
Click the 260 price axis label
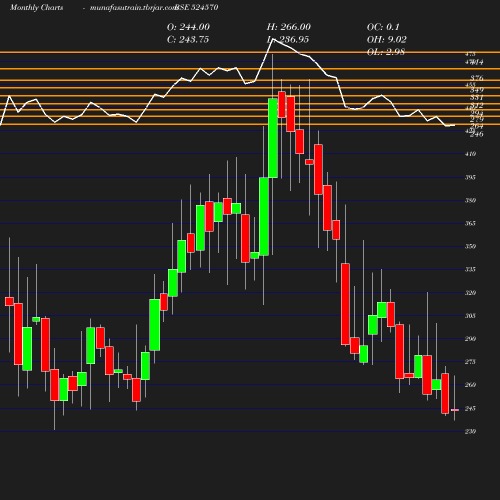(x=470, y=385)
